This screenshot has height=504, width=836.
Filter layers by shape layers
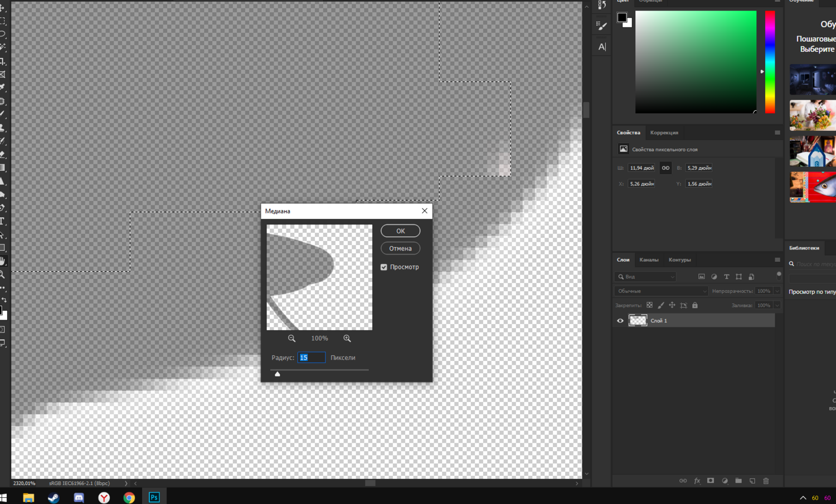click(x=738, y=277)
